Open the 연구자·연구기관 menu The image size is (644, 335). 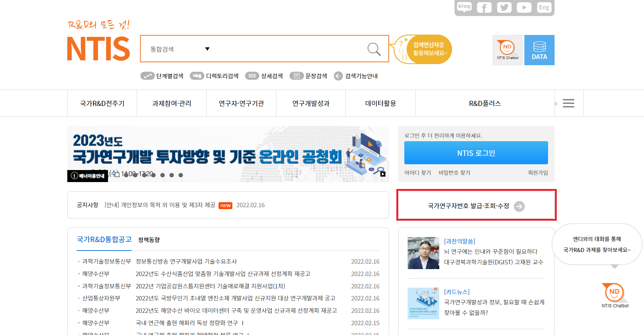click(x=241, y=103)
